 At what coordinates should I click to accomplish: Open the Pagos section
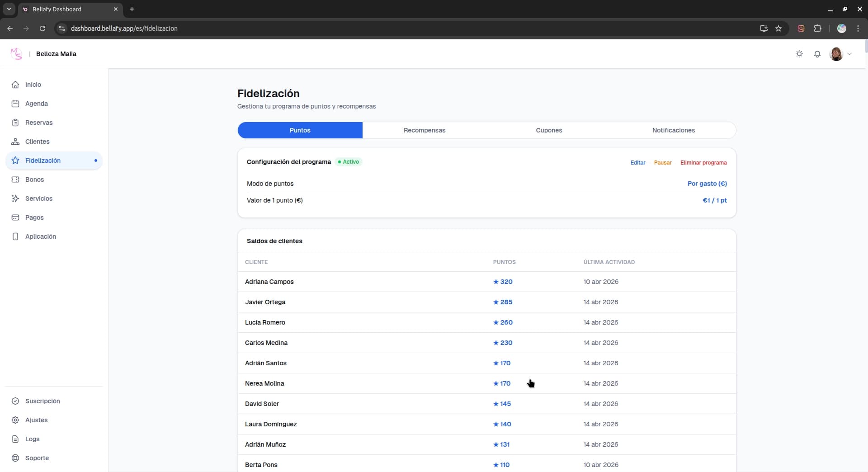pos(35,217)
